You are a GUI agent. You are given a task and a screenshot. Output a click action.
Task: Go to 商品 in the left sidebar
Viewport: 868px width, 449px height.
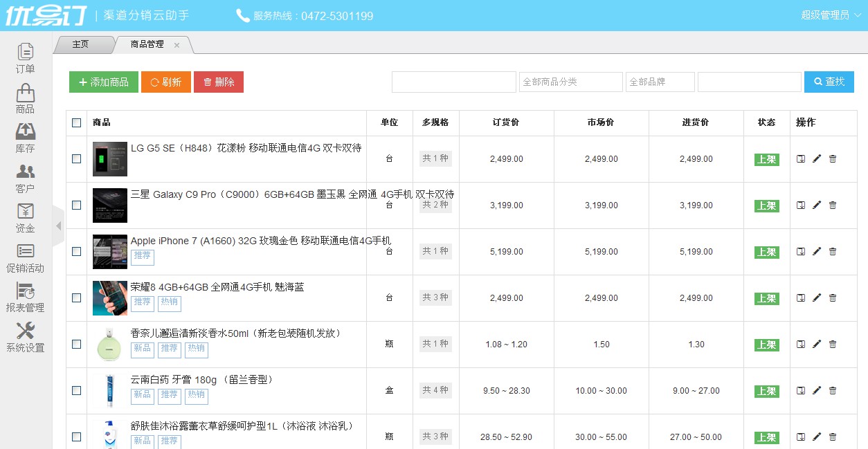pos(26,99)
